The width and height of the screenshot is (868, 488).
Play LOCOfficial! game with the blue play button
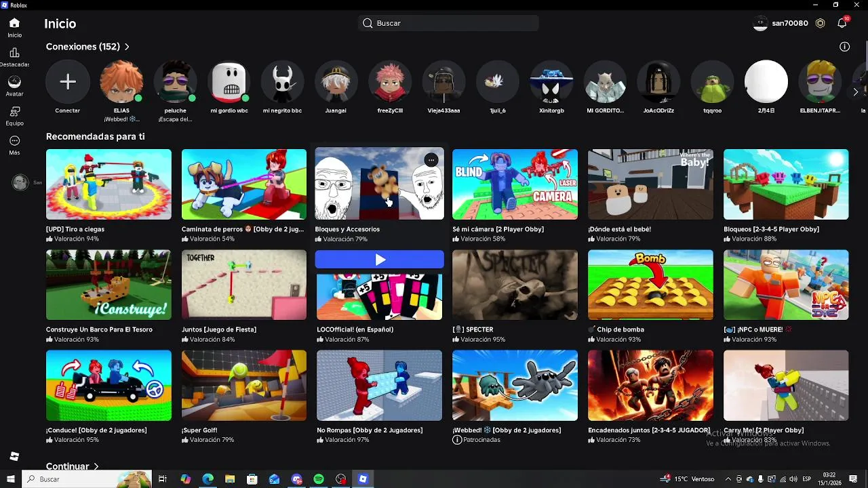click(x=380, y=260)
